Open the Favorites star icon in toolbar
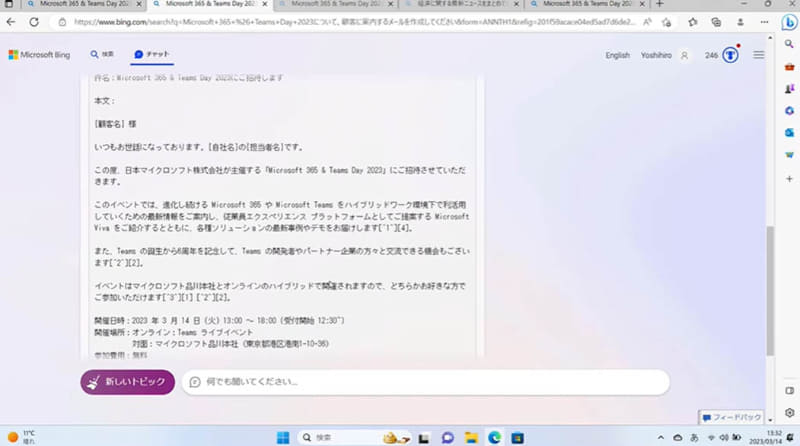The image size is (800, 446). tap(692, 22)
